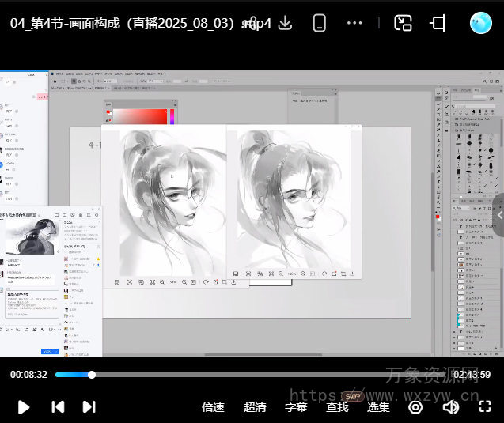The height and width of the screenshot is (423, 504).
Task: Mute the video volume
Action: click(450, 407)
